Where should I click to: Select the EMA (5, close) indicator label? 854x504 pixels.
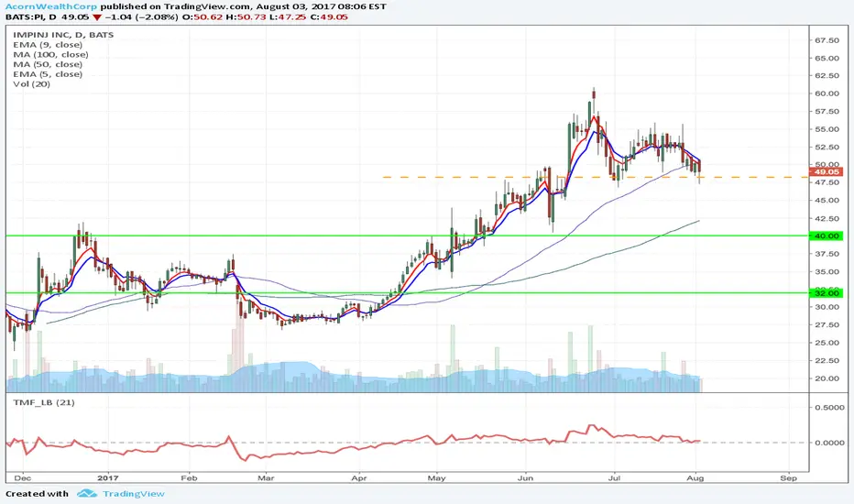point(48,74)
